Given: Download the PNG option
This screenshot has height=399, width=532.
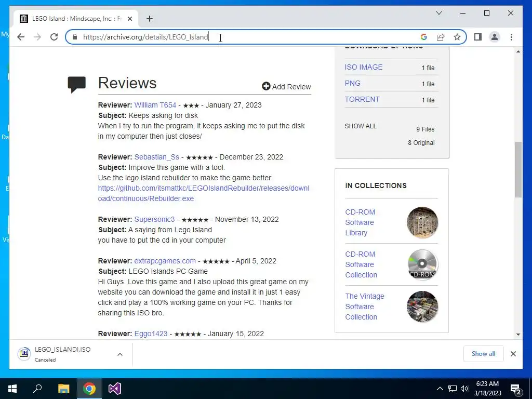Looking at the screenshot, I should 353,83.
